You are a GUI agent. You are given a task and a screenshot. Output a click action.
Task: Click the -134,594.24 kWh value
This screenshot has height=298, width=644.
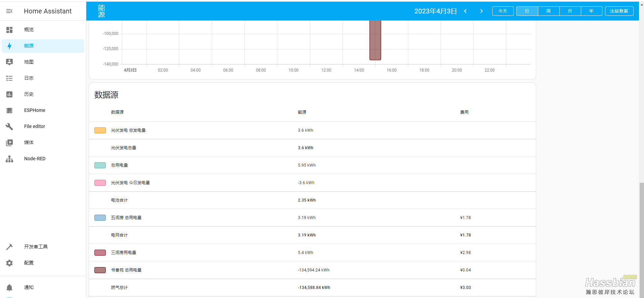tap(314, 270)
